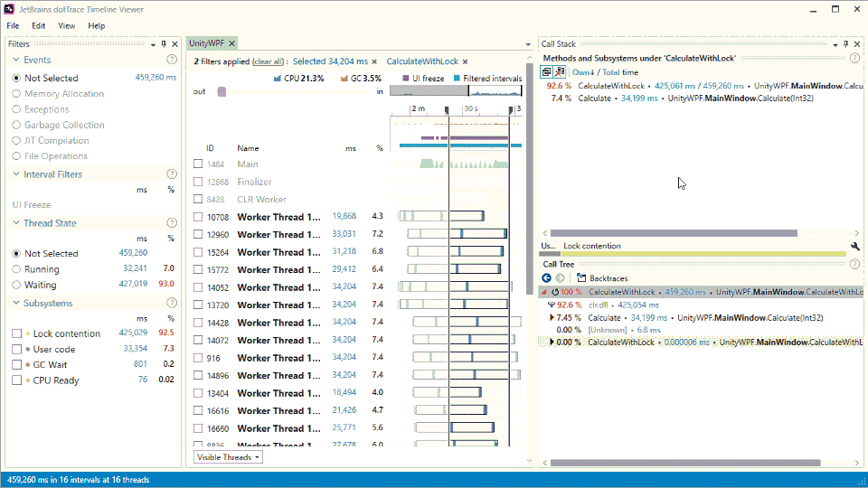Sort Call Stack by Total time
868x488 pixels.
(x=621, y=72)
